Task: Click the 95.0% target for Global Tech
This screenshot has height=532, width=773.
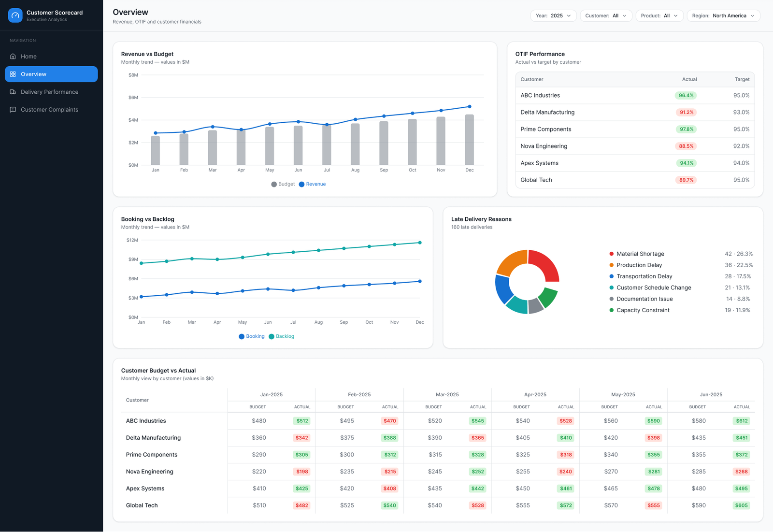Action: pos(742,180)
